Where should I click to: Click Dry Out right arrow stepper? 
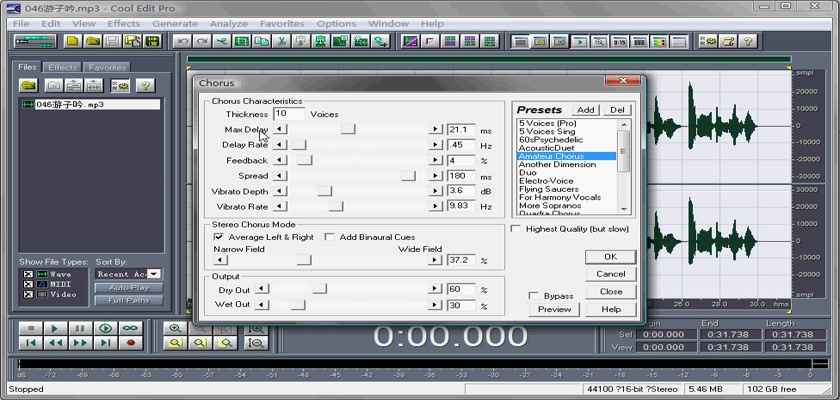point(434,289)
